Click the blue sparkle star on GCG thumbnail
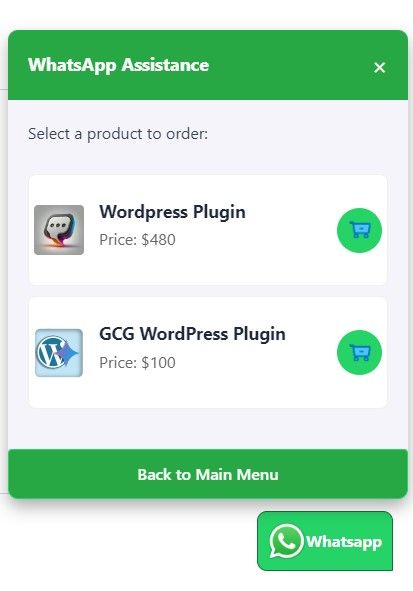Viewport: 413px width, 591px height. click(x=68, y=353)
